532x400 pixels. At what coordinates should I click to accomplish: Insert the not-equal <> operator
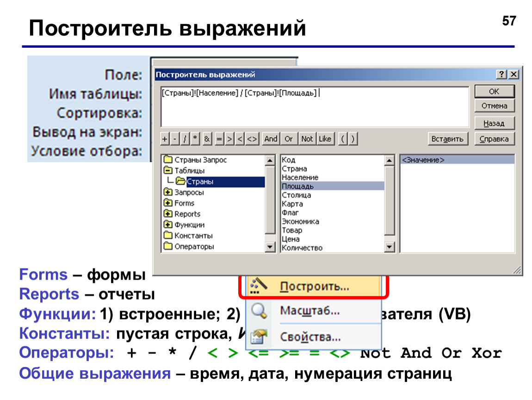(252, 139)
